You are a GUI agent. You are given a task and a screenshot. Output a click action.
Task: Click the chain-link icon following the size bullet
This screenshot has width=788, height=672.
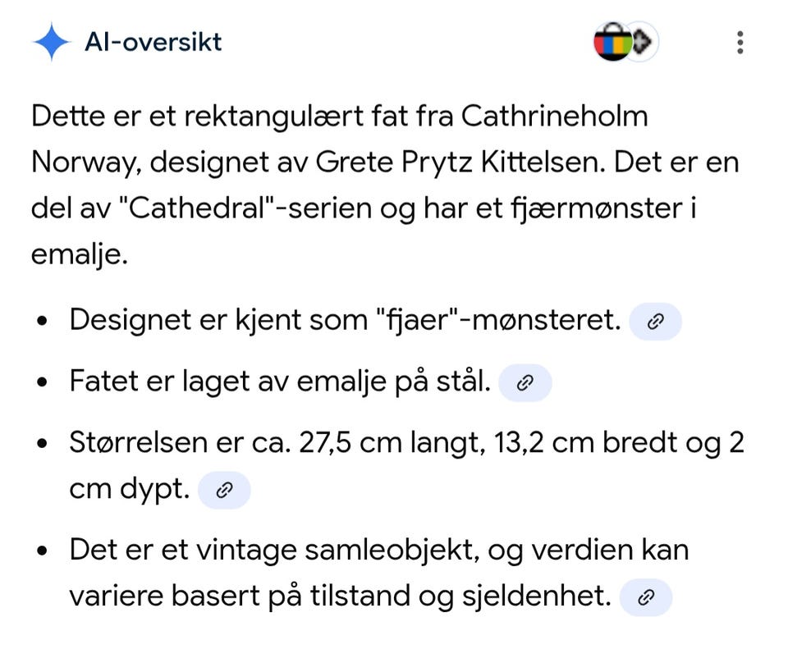(224, 491)
